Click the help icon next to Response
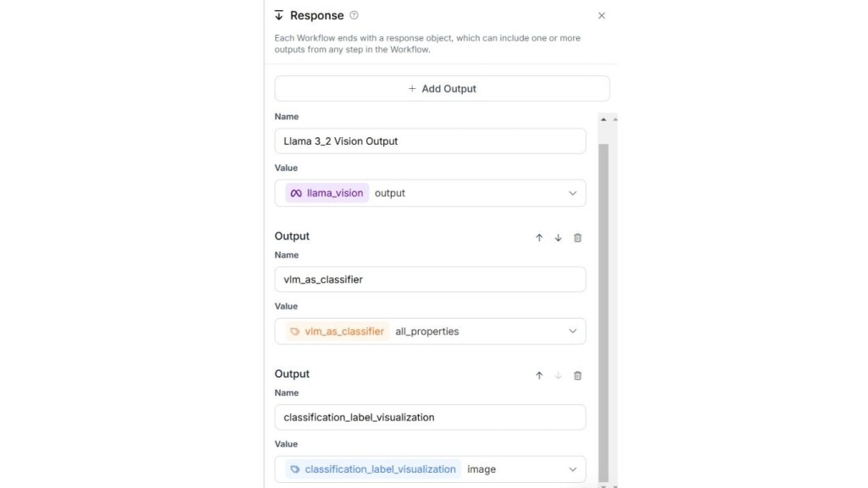 coord(354,15)
